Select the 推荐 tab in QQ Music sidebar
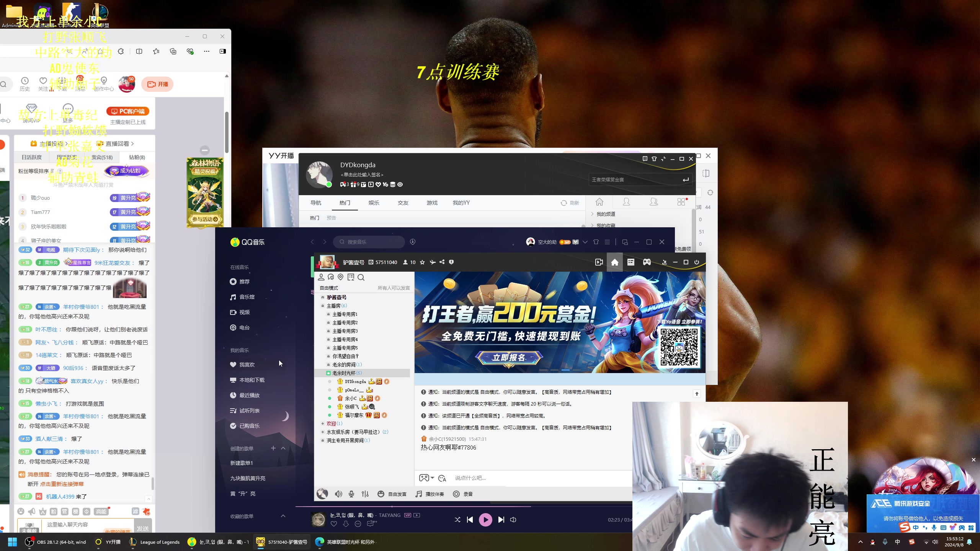The image size is (980, 551). coord(243,281)
